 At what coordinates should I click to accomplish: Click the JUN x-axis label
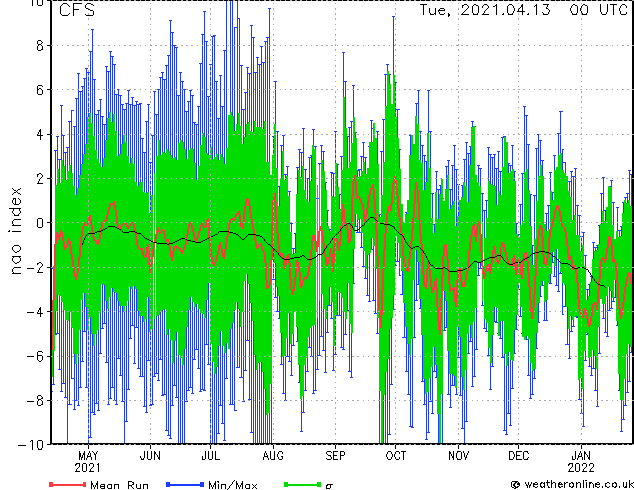(150, 456)
